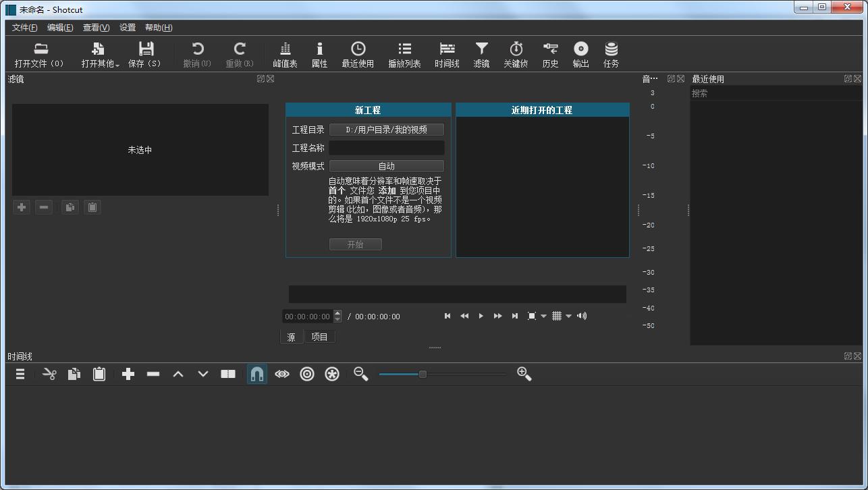Switch to the 项目 tab
The width and height of the screenshot is (868, 490).
click(x=319, y=337)
